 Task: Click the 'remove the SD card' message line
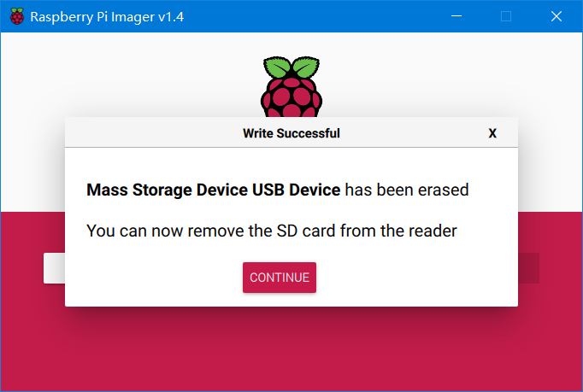point(272,231)
